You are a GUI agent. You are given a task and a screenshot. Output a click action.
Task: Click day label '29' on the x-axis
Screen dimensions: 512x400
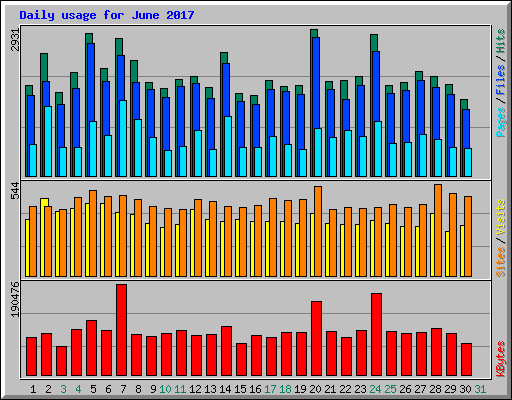[450, 389]
